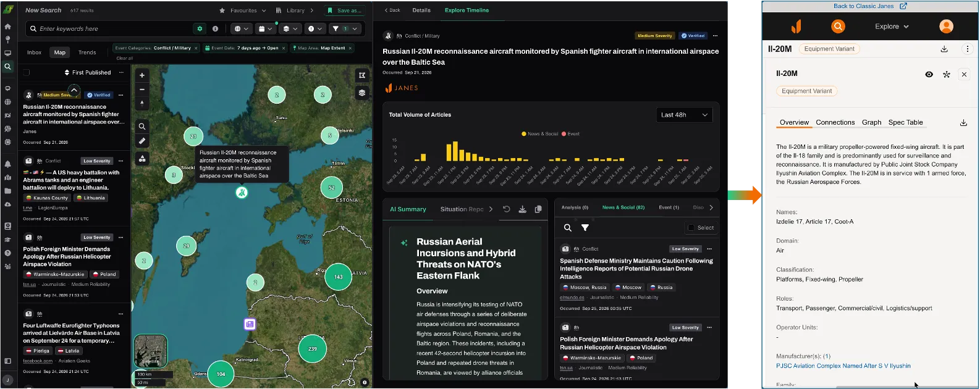This screenshot has height=389, width=980.
Task: Show more summary tabs after Situation Report
Action: pos(491,209)
